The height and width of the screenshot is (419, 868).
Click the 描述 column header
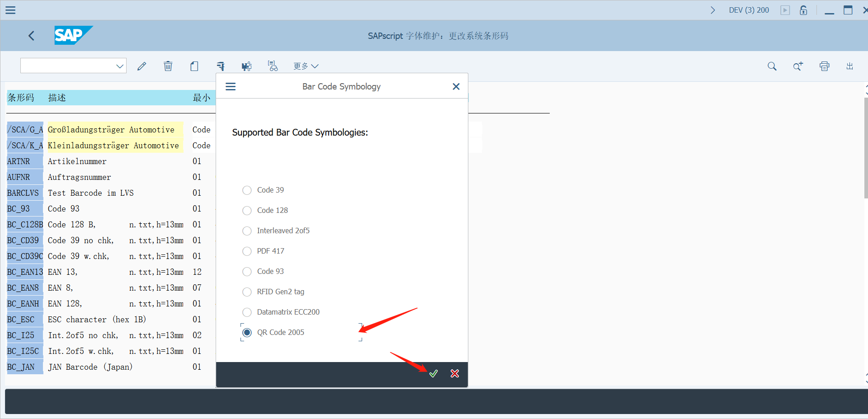[x=57, y=98]
